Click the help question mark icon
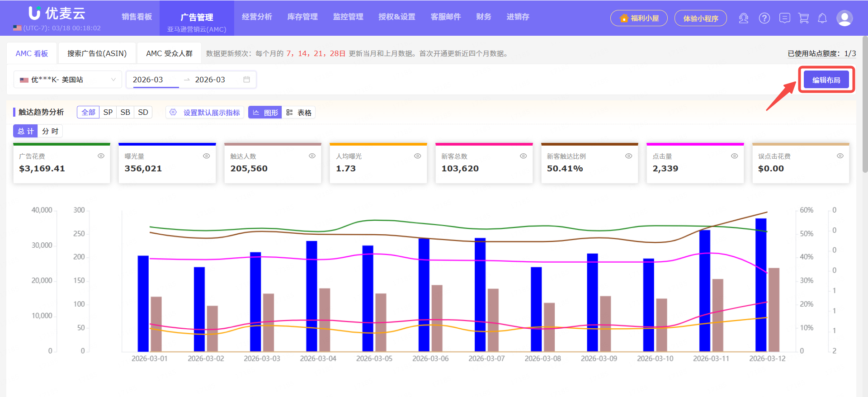 pos(764,18)
